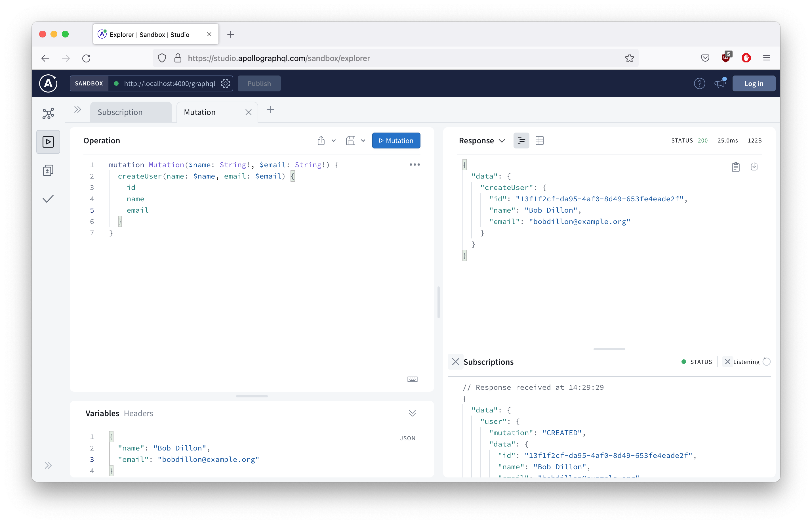Click the Log in button

tap(754, 83)
